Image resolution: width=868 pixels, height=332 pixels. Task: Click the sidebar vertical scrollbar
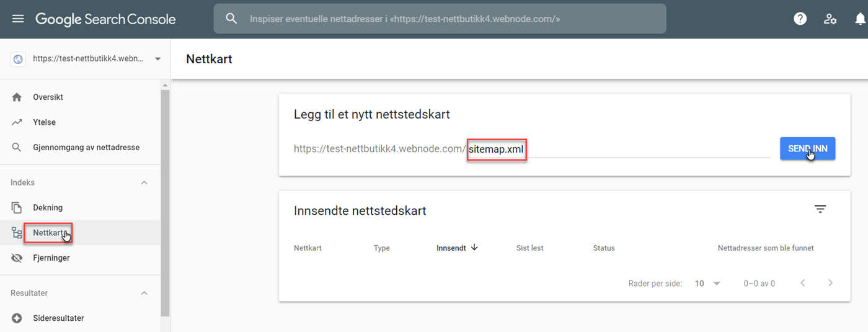coord(165,204)
